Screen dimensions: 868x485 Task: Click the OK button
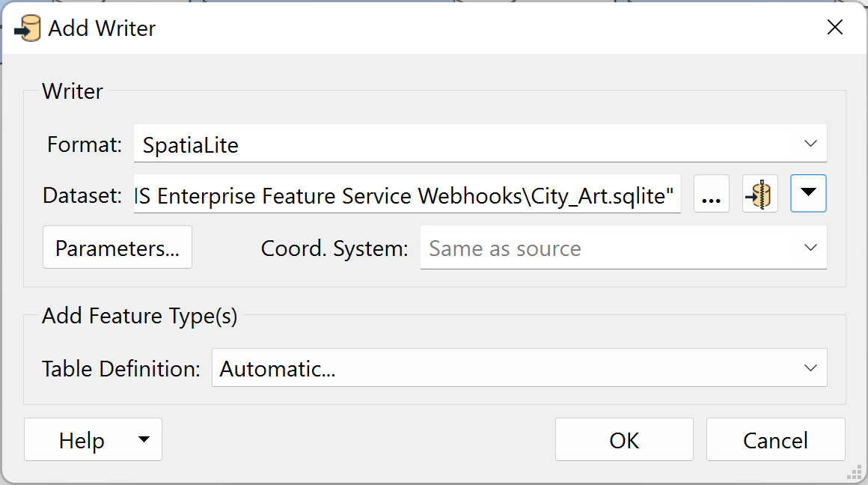(x=624, y=439)
